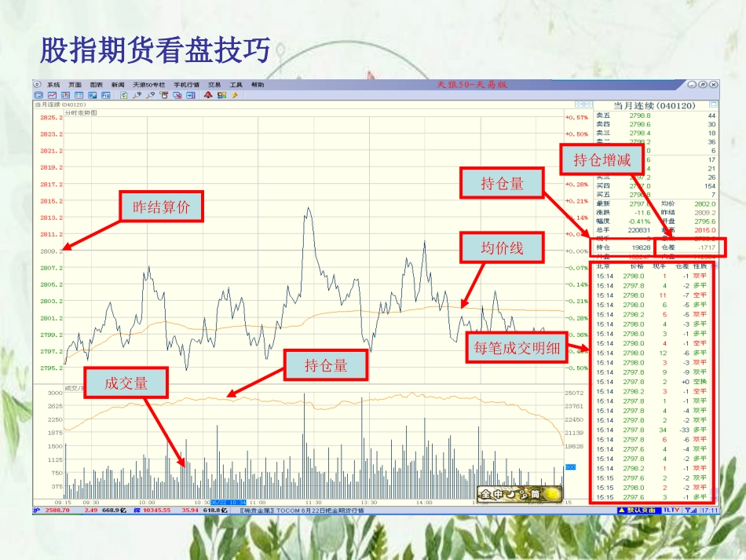Click the 均价 2802.0 value

(x=704, y=203)
